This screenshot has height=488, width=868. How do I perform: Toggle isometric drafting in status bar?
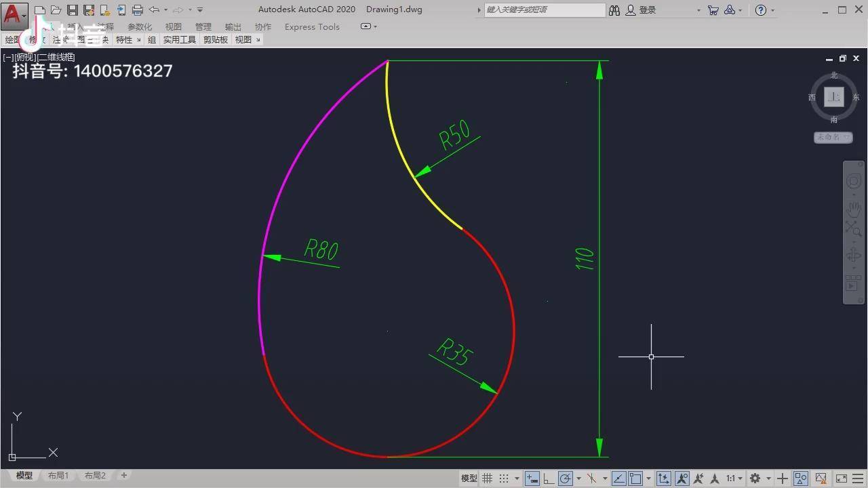[592, 479]
